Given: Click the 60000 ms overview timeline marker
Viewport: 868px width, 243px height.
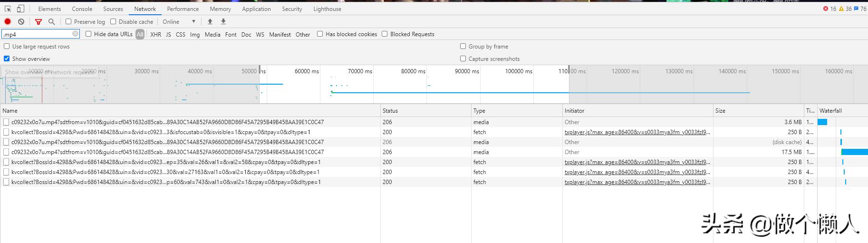Looking at the screenshot, I should tap(307, 71).
